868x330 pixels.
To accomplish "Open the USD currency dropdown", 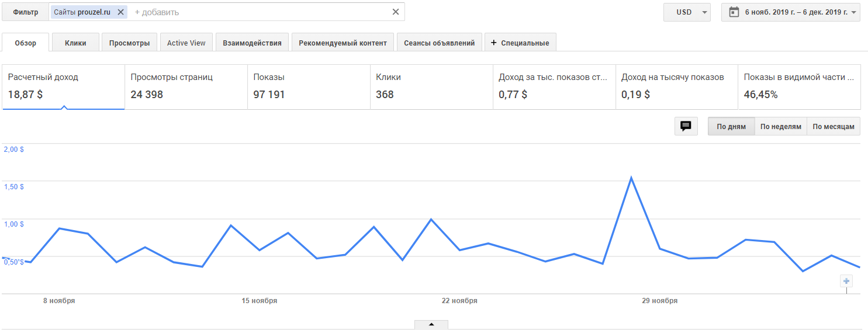I will pyautogui.click(x=687, y=12).
